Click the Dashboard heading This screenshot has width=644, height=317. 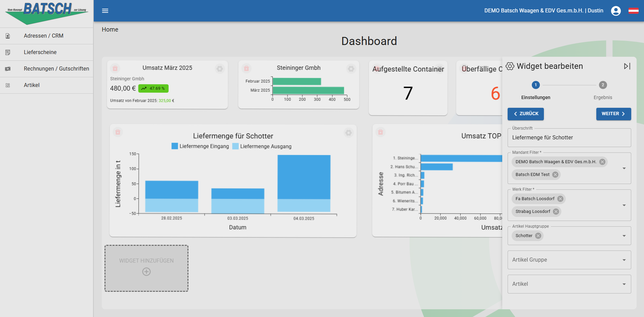[x=369, y=41]
